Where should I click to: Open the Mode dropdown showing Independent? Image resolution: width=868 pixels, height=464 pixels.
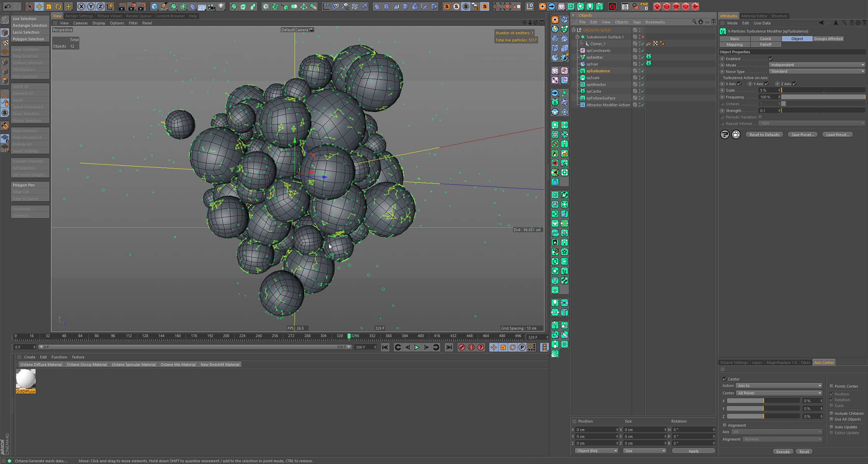coord(817,65)
